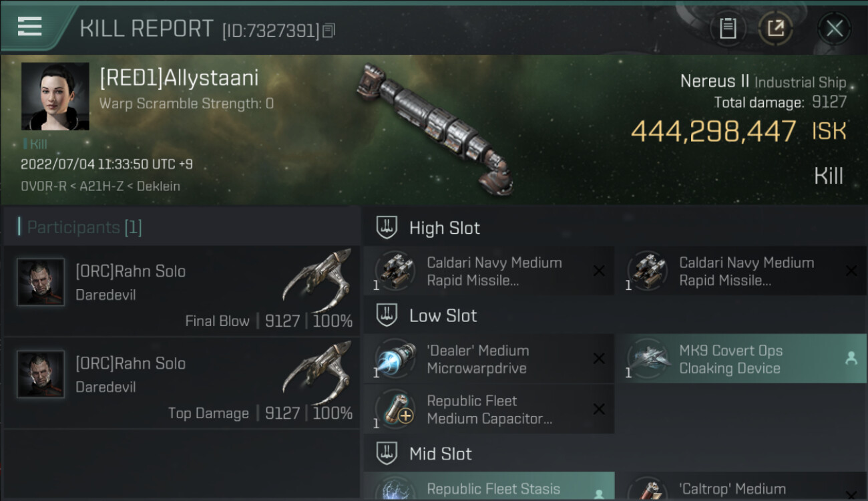The image size is (868, 501).
Task: Close the kill report window
Action: 834,28
